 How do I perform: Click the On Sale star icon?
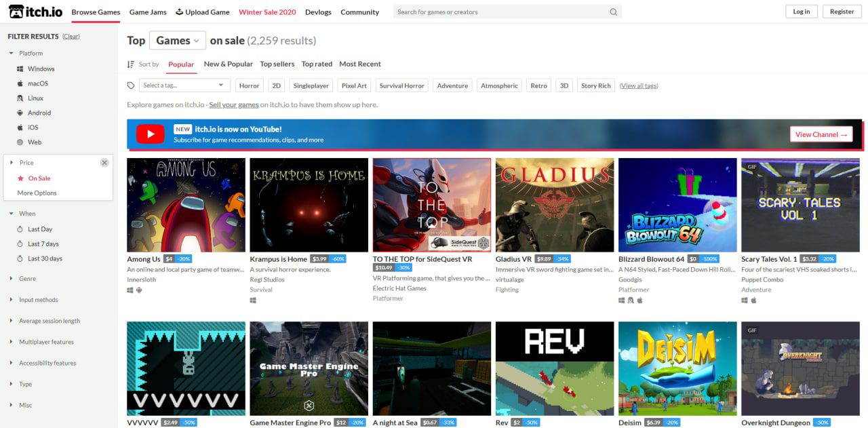tap(20, 178)
